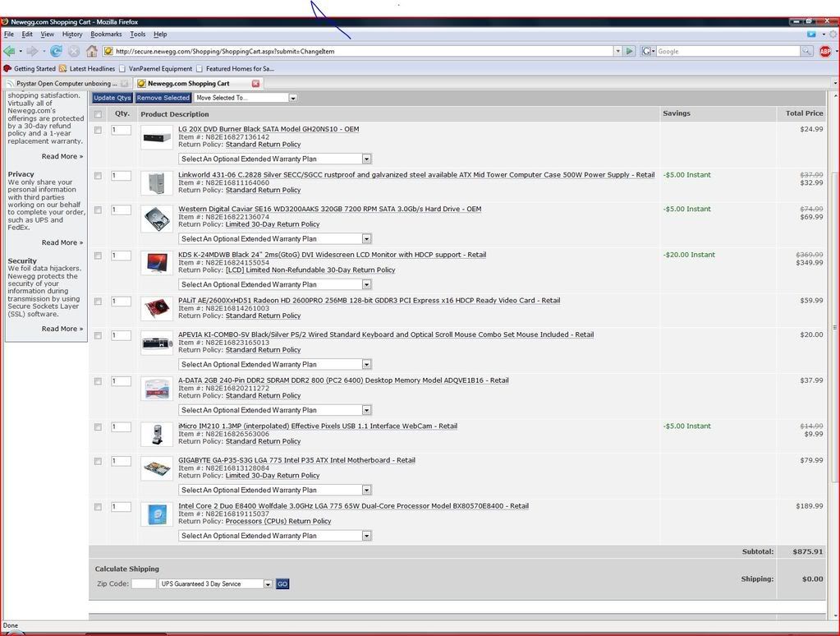Check the Intel Core 2 Duo item checkbox
The image size is (840, 636).
pos(98,506)
